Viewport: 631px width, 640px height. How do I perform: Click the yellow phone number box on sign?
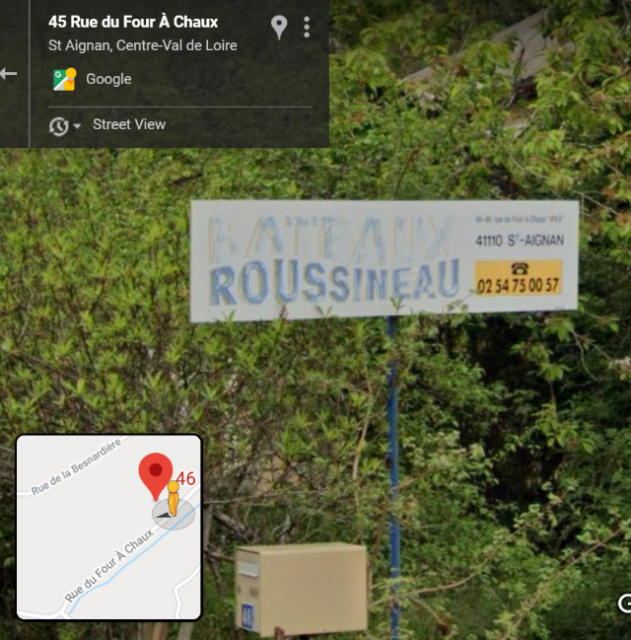coord(518,278)
